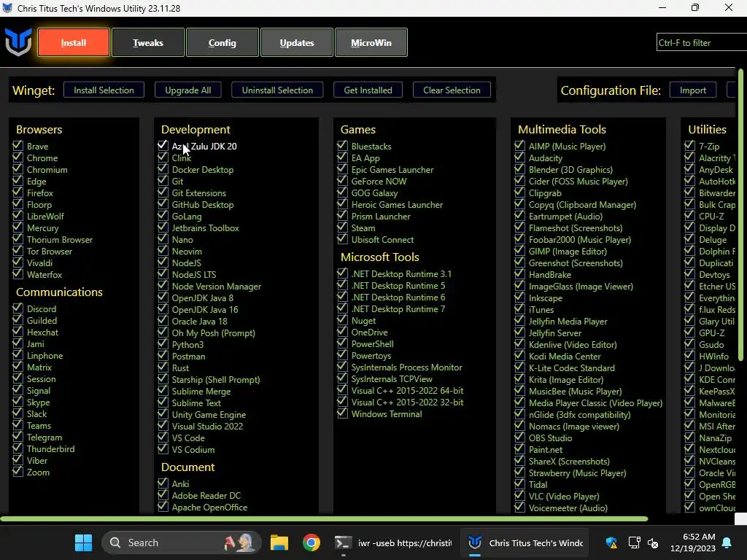Uncheck the PowerShell checkbox
747x560 pixels.
(342, 343)
